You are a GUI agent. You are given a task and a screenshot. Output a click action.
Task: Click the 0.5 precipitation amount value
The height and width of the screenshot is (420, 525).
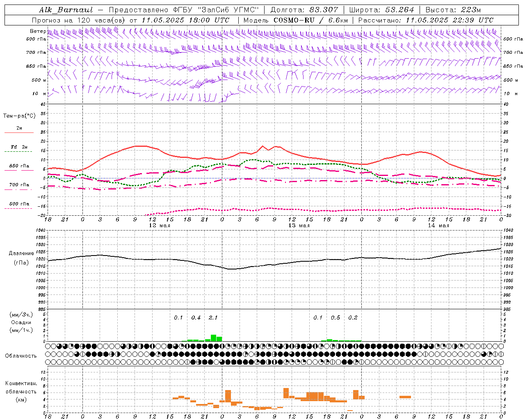(336, 318)
